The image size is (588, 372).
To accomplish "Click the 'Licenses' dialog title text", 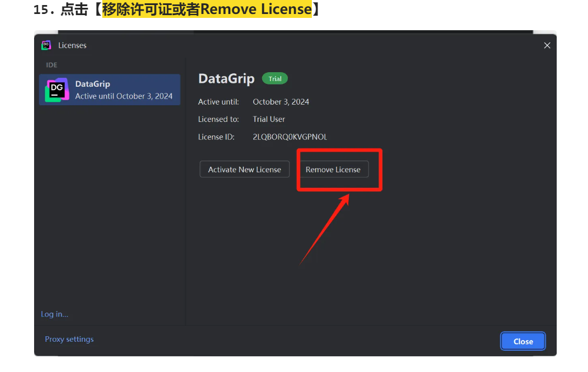I will (x=72, y=45).
